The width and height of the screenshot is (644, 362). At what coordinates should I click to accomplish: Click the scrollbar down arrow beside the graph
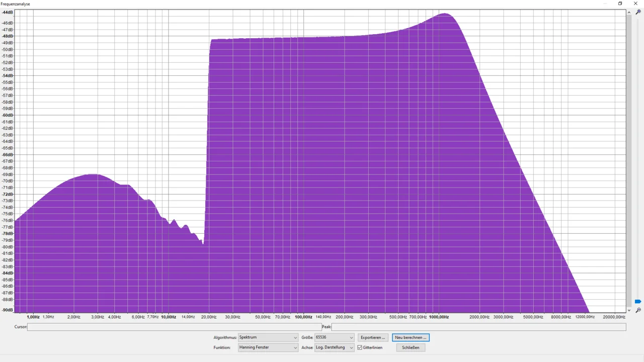point(629,310)
